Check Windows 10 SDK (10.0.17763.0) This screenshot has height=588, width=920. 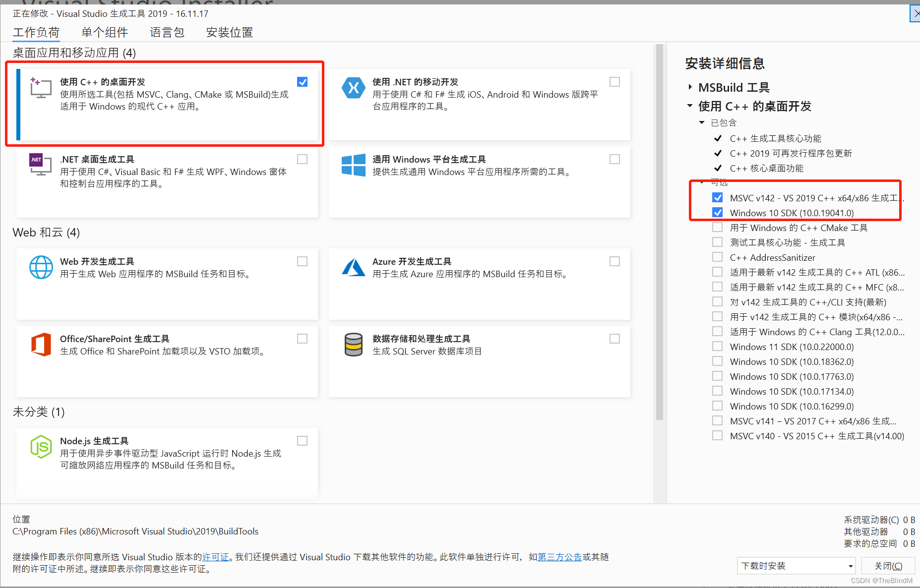(717, 376)
